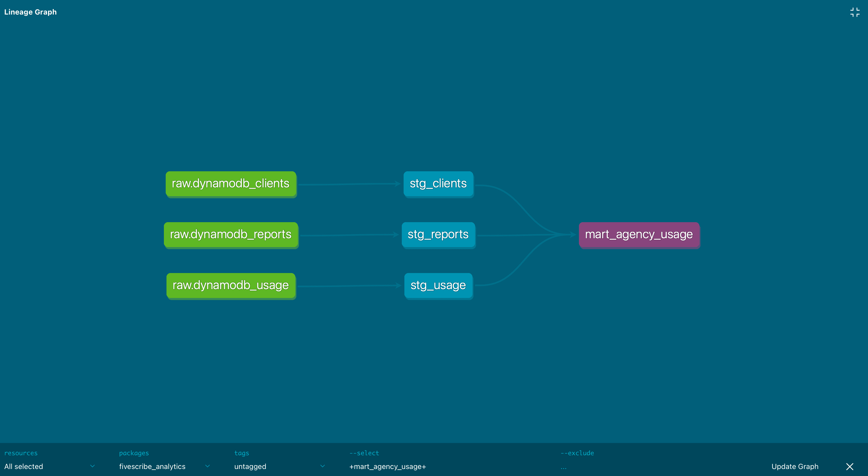Viewport: 868px width, 476px height.
Task: Click the --exclude input field
Action: point(590,467)
